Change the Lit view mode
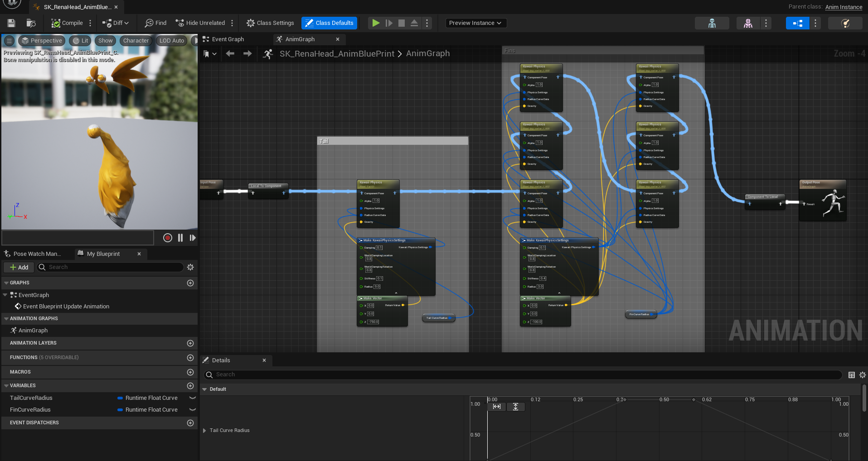 pyautogui.click(x=81, y=41)
